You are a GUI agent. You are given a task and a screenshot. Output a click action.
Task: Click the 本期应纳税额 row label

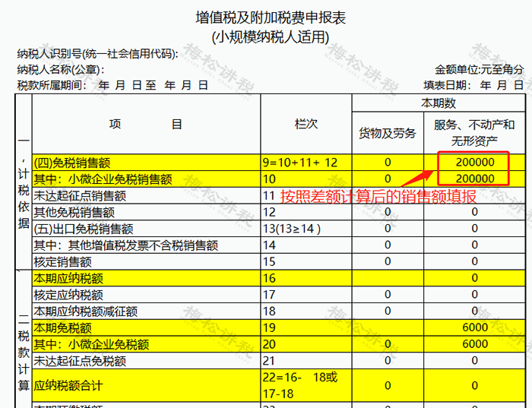(68, 278)
